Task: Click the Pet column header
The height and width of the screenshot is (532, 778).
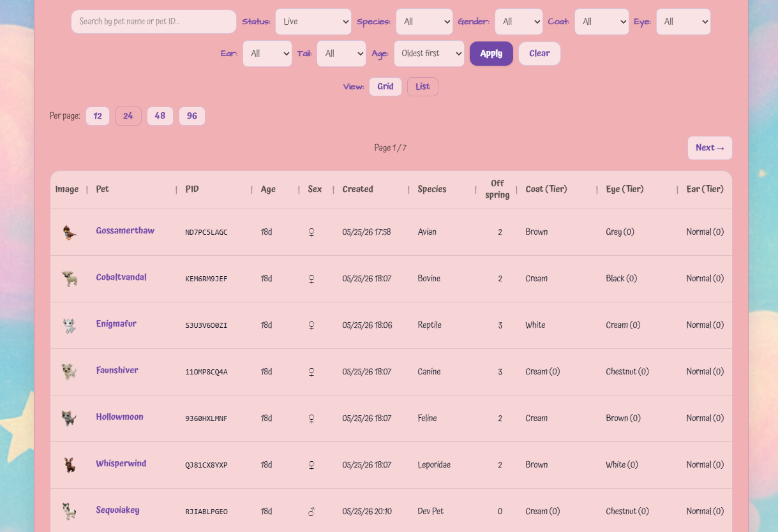Action: tap(103, 189)
